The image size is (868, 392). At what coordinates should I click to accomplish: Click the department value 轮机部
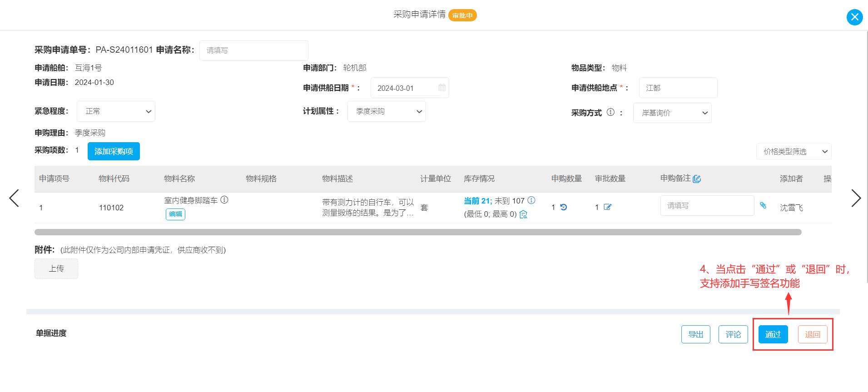tap(355, 68)
